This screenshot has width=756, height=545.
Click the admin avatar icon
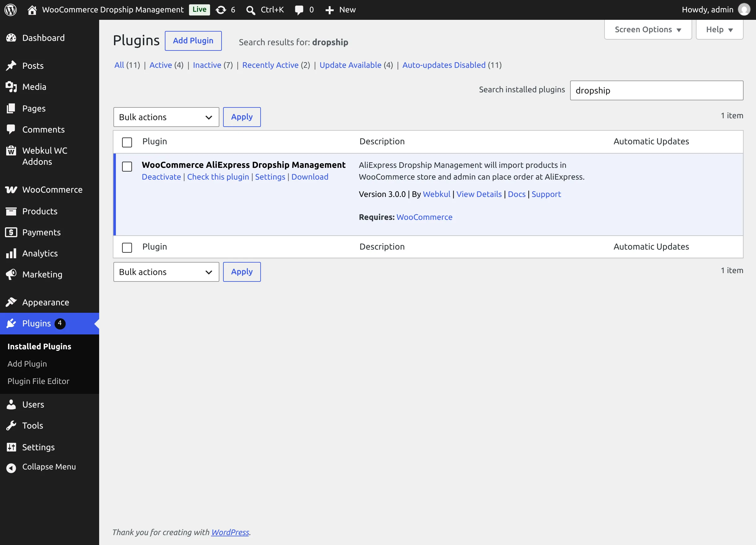click(744, 10)
